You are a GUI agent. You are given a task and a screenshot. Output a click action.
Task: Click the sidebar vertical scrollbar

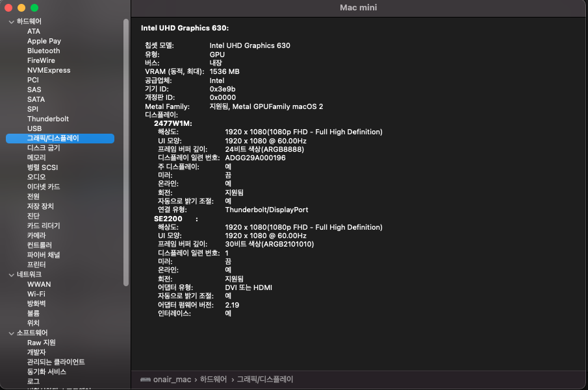click(x=126, y=152)
